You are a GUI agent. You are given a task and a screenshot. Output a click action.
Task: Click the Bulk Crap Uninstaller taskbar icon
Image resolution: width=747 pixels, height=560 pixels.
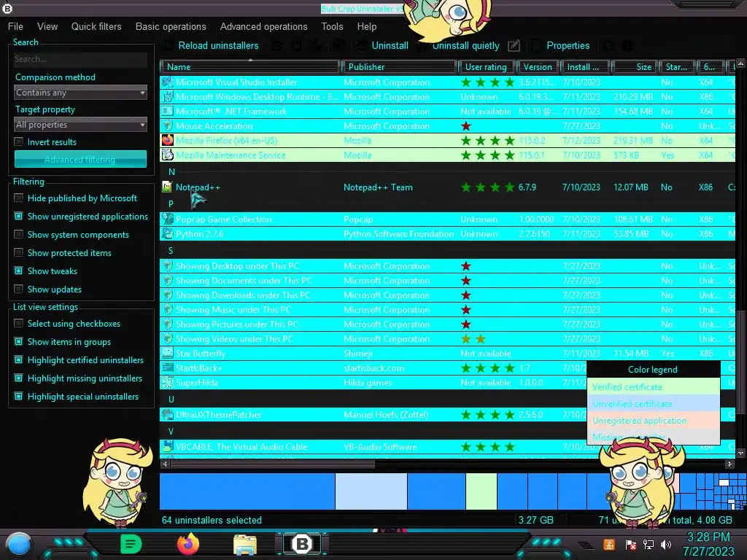tap(302, 544)
